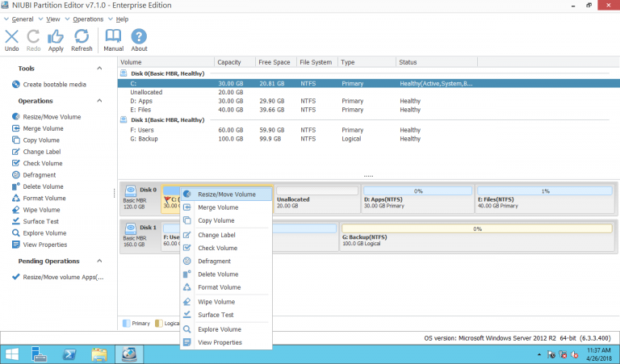Click the Capacity column header
This screenshot has height=364, width=620.
[235, 62]
